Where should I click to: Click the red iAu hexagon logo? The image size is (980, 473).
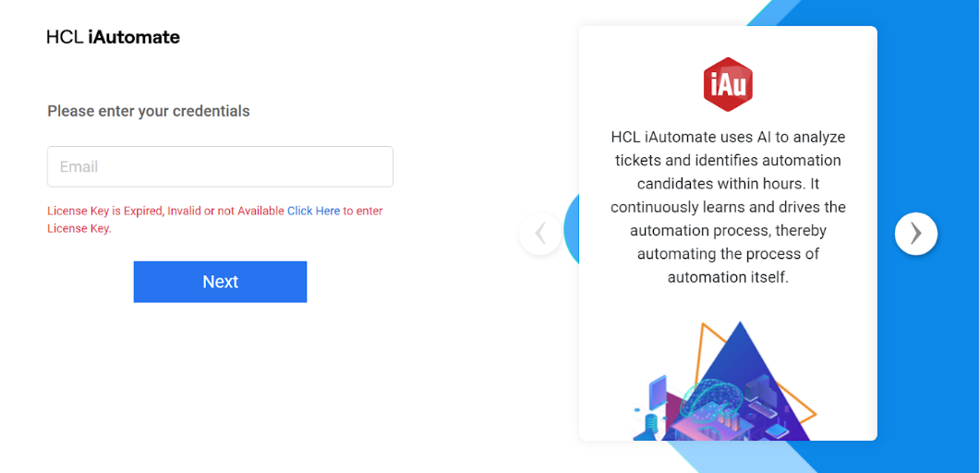pos(728,84)
